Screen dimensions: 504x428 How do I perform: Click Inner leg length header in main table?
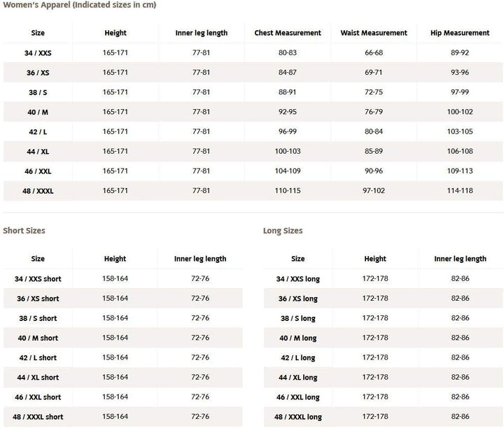(x=202, y=33)
